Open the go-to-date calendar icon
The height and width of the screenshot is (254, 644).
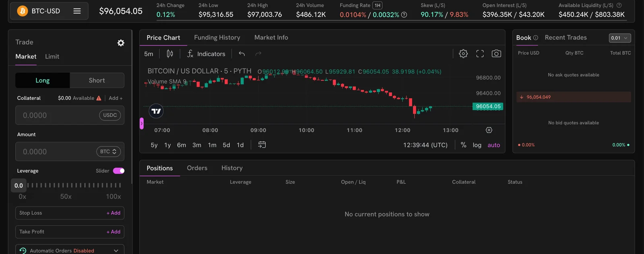[262, 145]
